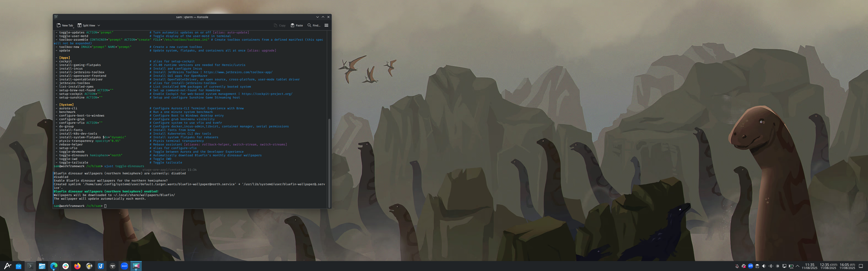Open clipboard manager in system tray
868x271 pixels.
(x=757, y=266)
